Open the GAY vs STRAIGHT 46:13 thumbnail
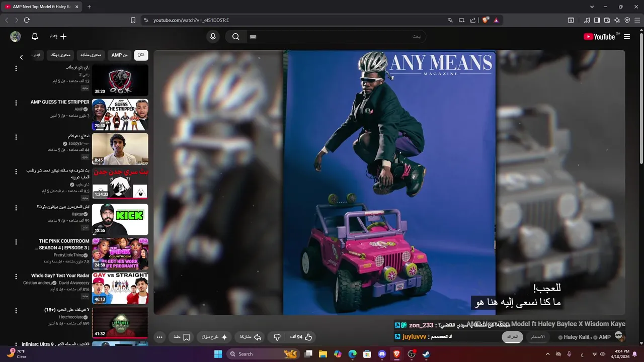 pos(120,289)
